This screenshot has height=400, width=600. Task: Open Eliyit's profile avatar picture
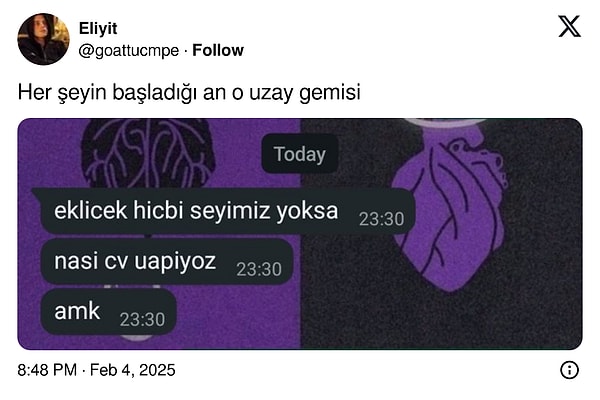coord(43,39)
